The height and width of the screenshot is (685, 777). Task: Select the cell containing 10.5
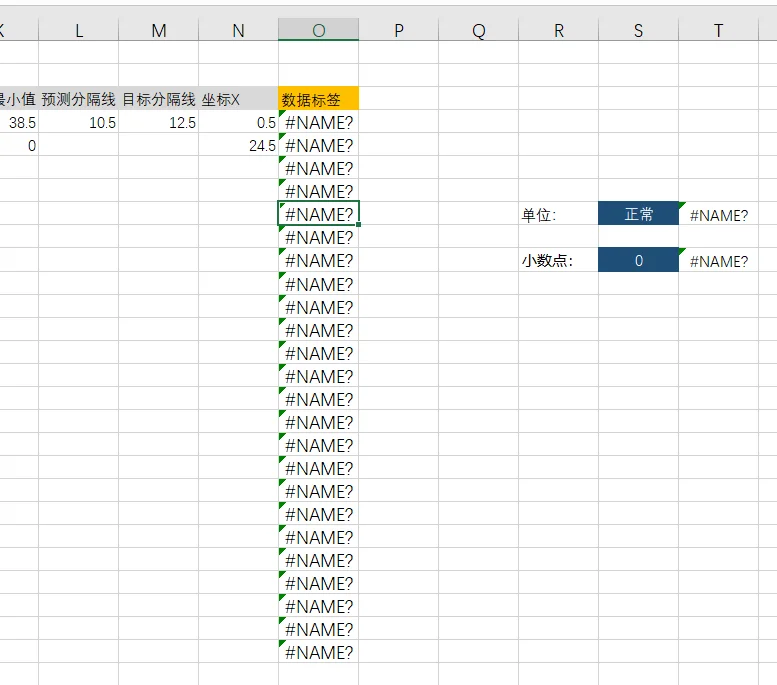pyautogui.click(x=79, y=122)
